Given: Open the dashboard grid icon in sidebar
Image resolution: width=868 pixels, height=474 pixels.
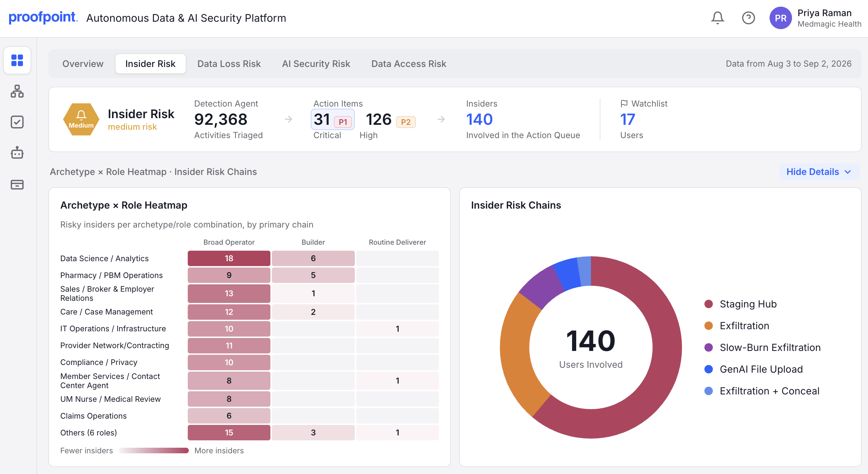Looking at the screenshot, I should (x=17, y=60).
